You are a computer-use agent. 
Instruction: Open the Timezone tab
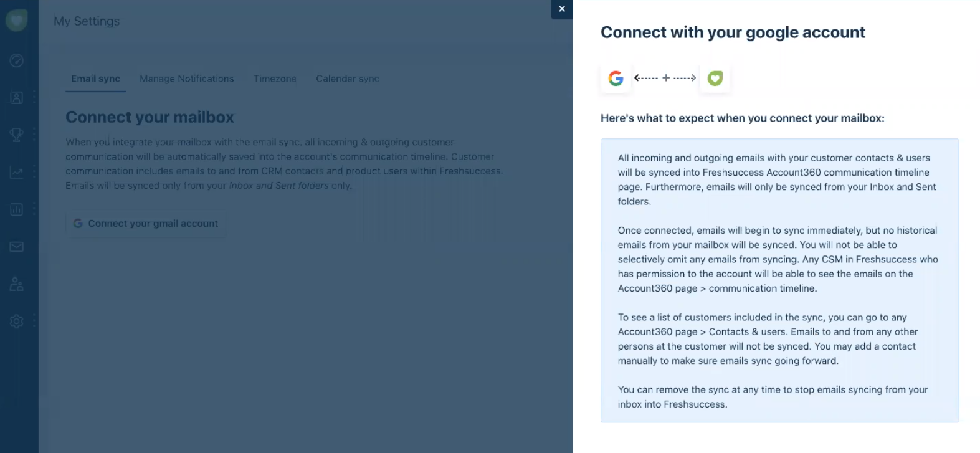(x=275, y=79)
